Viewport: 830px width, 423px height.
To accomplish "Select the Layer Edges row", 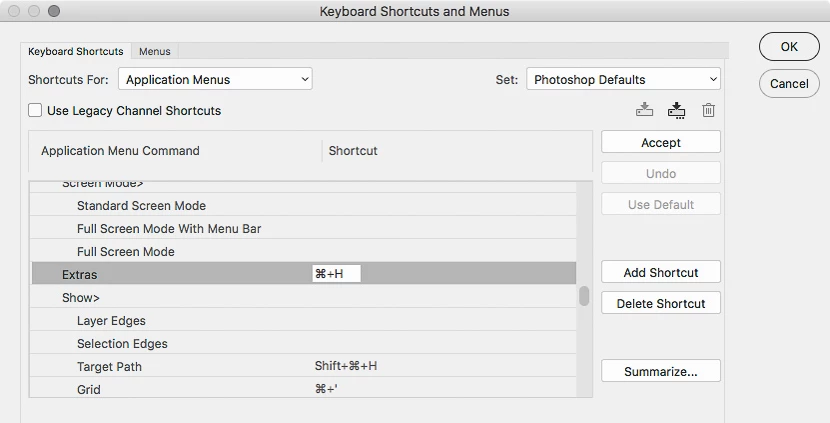I will pos(303,320).
